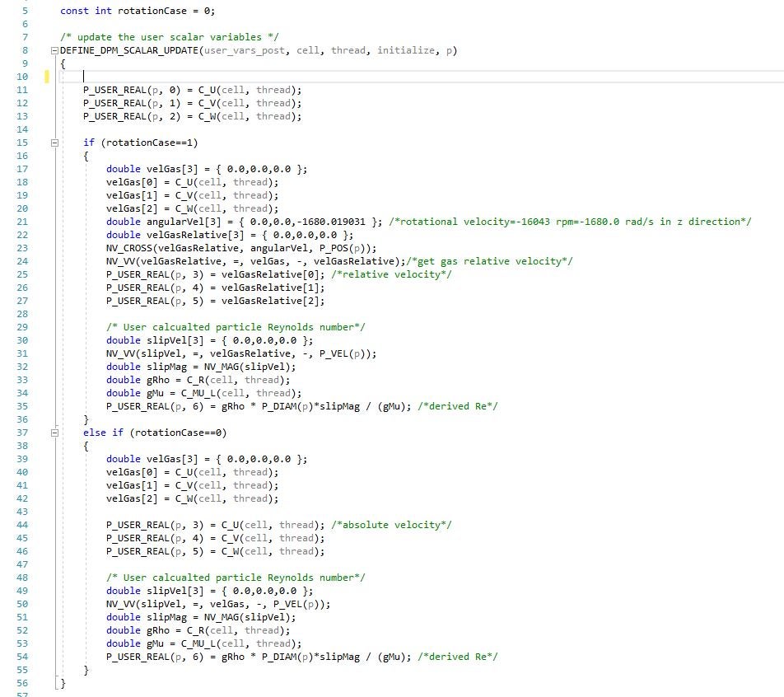Click Reynolds number comment on line 48

[x=236, y=578]
